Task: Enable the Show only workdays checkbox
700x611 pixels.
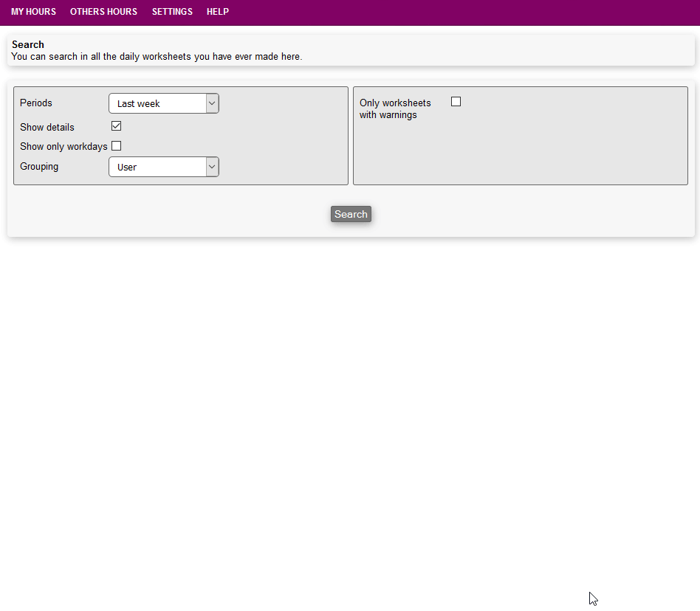Action: pyautogui.click(x=116, y=146)
